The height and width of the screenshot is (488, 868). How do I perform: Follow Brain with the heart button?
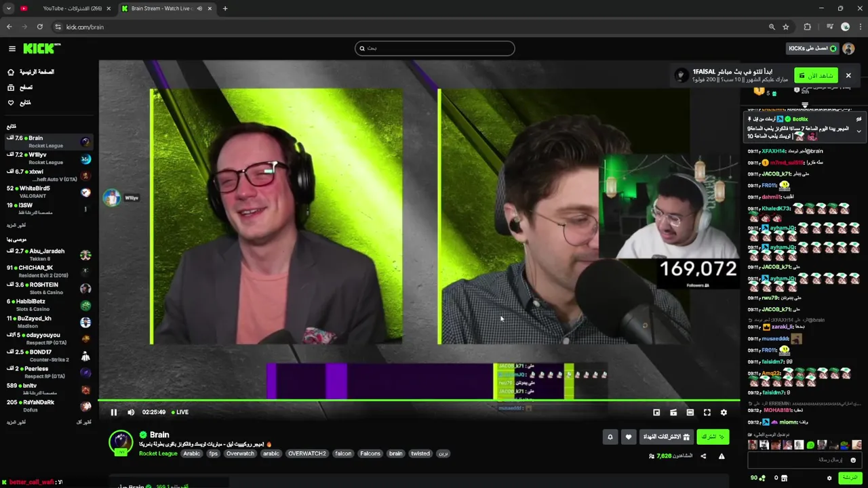628,437
